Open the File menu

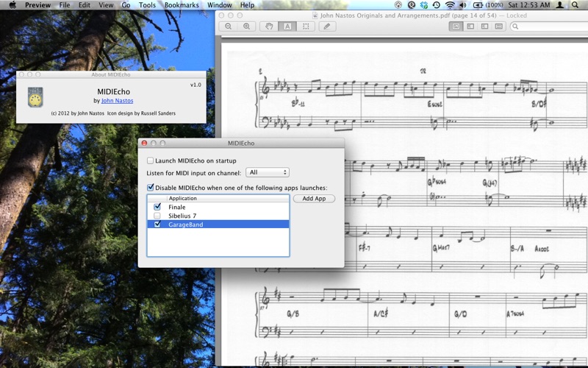coord(65,5)
